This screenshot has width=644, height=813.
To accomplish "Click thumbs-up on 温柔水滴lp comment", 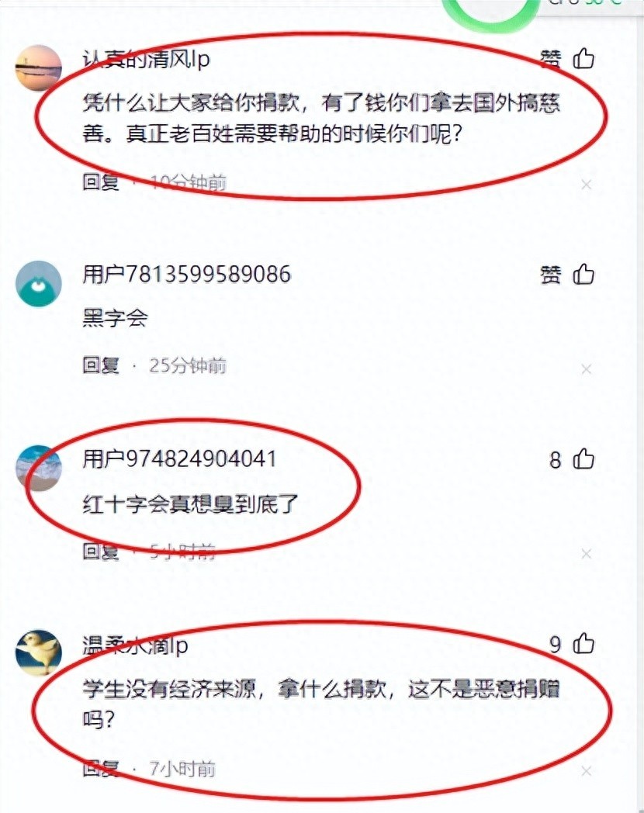I will [583, 644].
